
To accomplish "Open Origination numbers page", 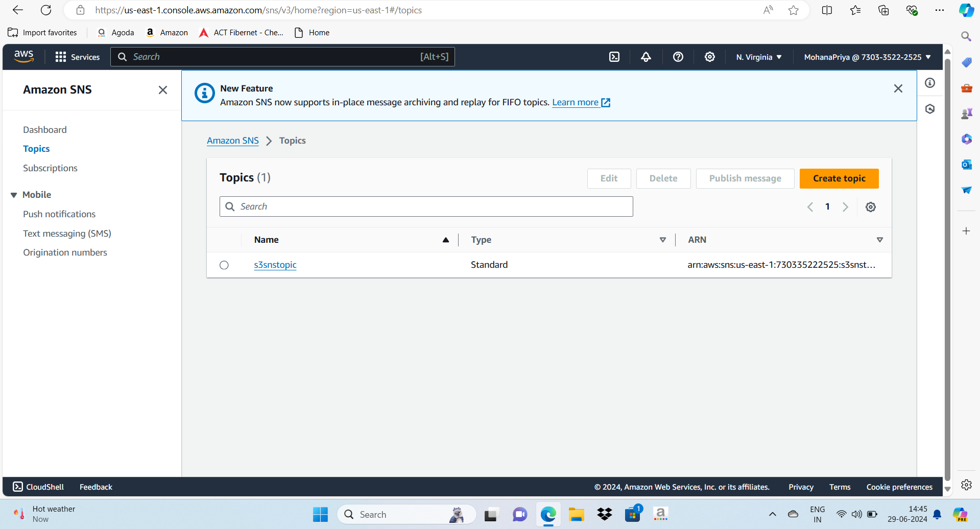I will point(65,252).
